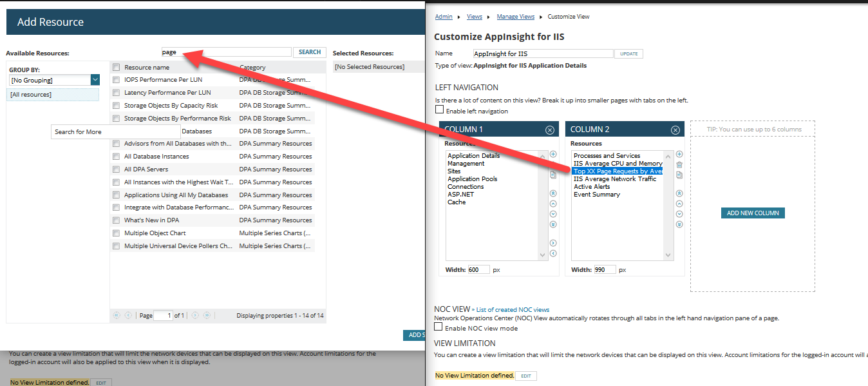Click the Page number field
The image size is (868, 386).
point(164,316)
